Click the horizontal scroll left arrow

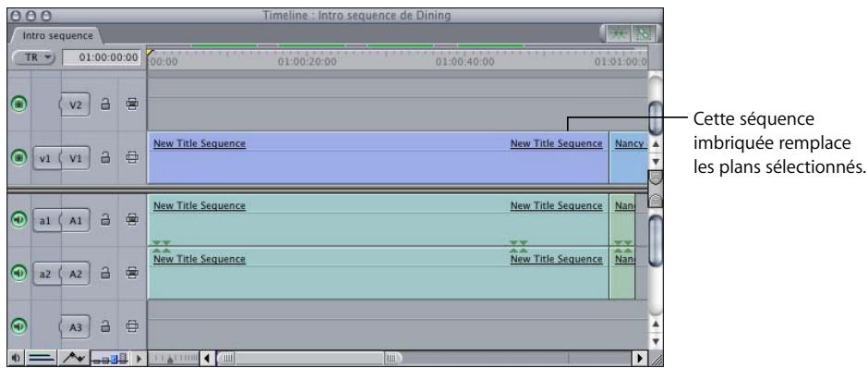coord(207,358)
